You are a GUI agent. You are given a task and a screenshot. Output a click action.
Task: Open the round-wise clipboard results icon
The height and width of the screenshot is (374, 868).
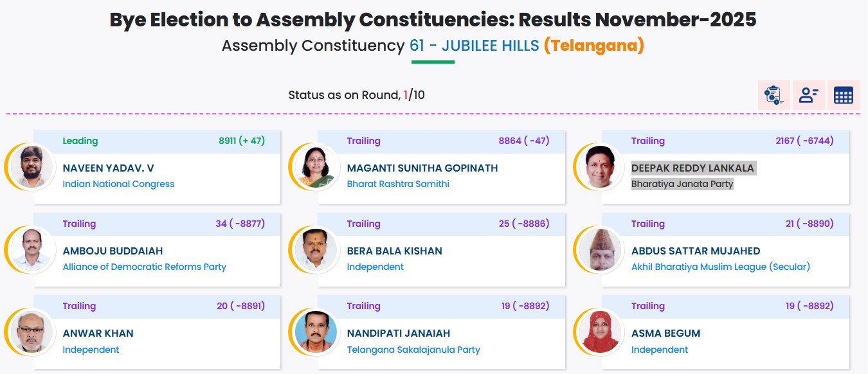pos(773,95)
